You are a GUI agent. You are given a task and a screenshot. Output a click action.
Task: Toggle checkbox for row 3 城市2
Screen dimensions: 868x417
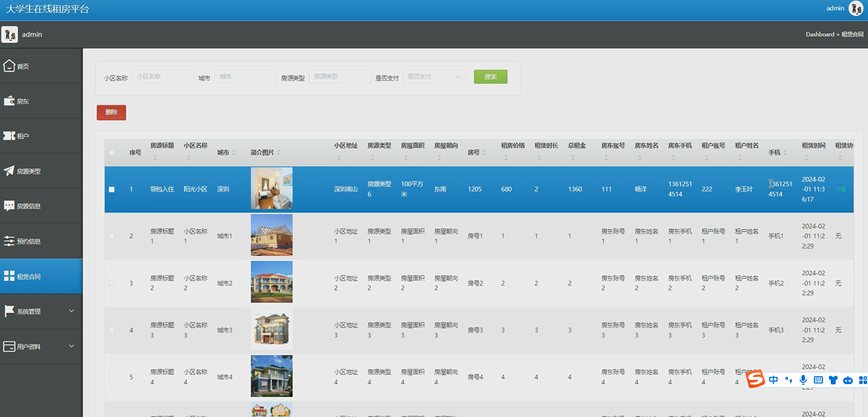112,283
